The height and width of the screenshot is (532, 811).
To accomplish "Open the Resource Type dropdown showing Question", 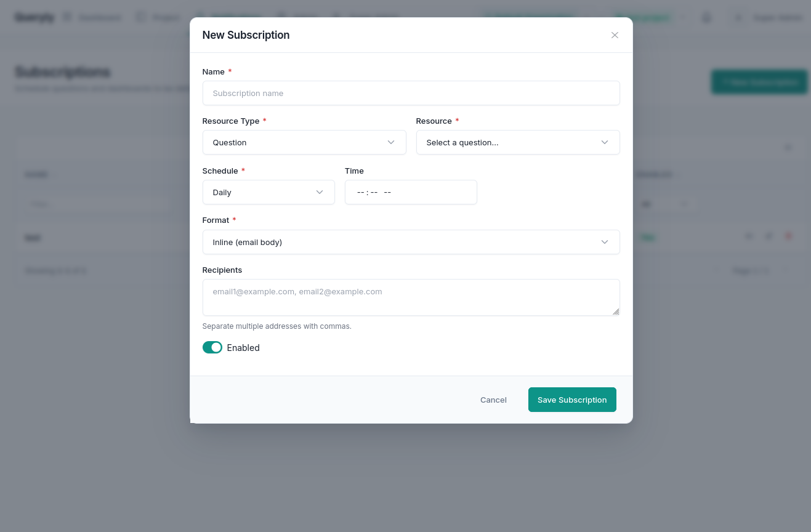I will (304, 142).
